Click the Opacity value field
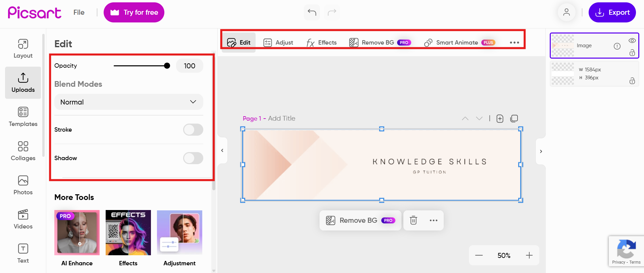 click(x=190, y=66)
